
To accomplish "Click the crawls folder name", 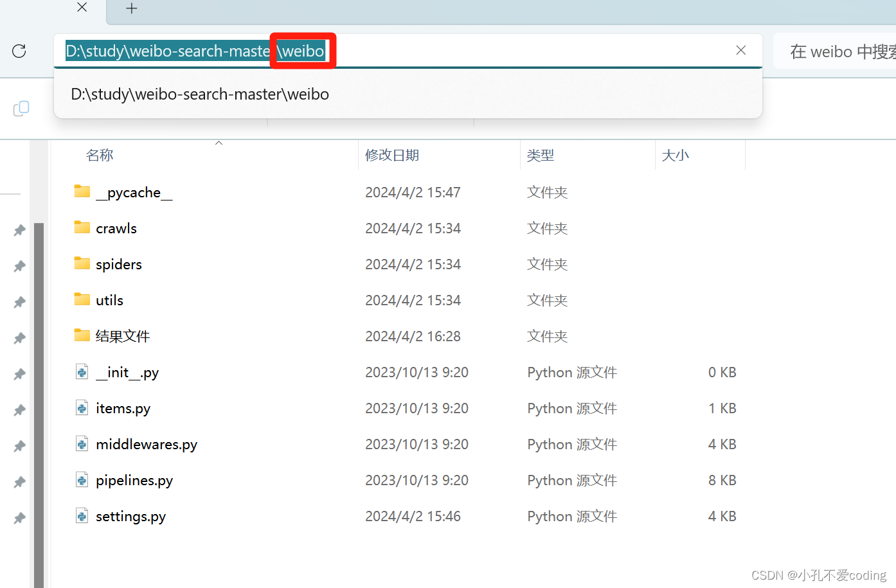I will [116, 229].
